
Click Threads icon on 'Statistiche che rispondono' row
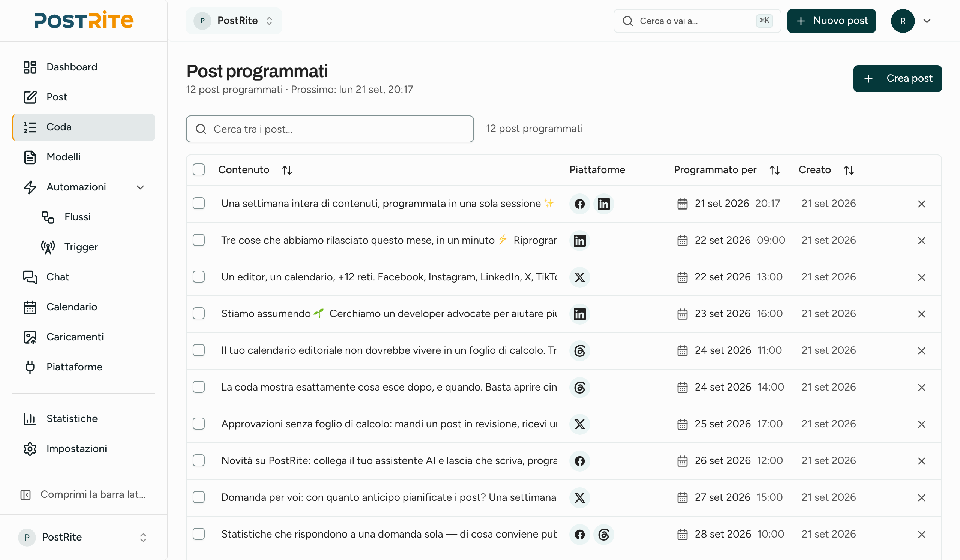603,535
